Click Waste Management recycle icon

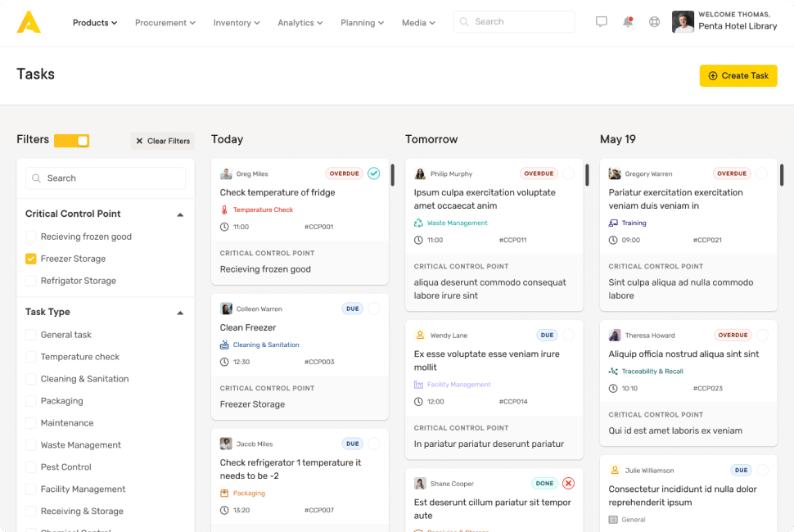[418, 223]
